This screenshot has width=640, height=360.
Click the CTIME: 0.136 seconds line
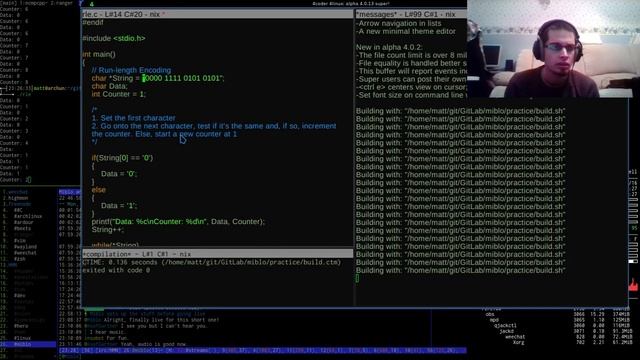tap(211, 262)
